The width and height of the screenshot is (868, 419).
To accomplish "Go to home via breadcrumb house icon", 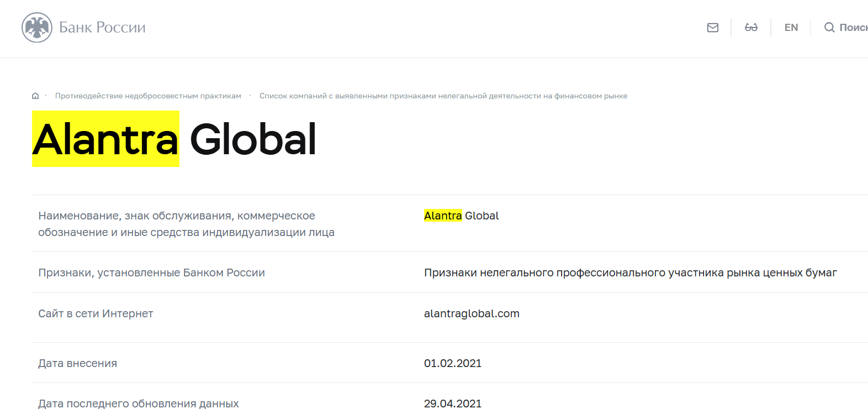I will pyautogui.click(x=35, y=96).
